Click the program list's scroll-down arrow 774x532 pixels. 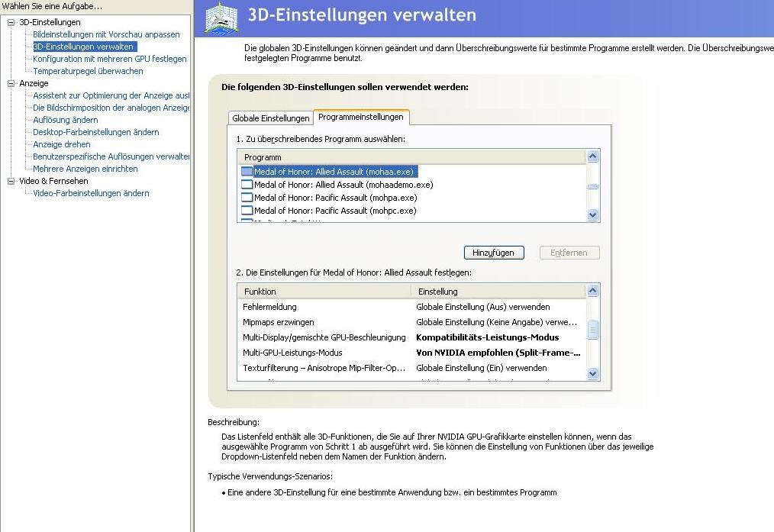click(x=593, y=214)
